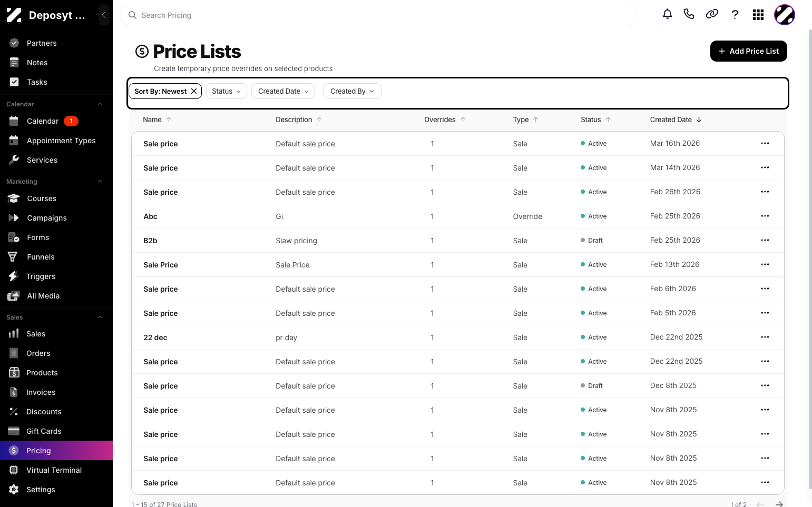The width and height of the screenshot is (812, 507).
Task: Open the apps grid menu
Action: click(x=758, y=15)
